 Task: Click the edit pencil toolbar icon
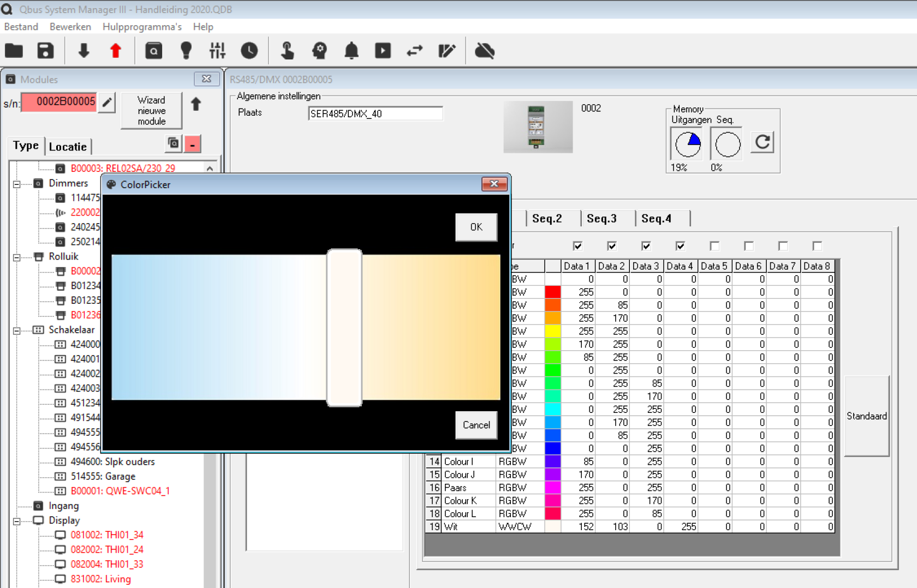446,51
